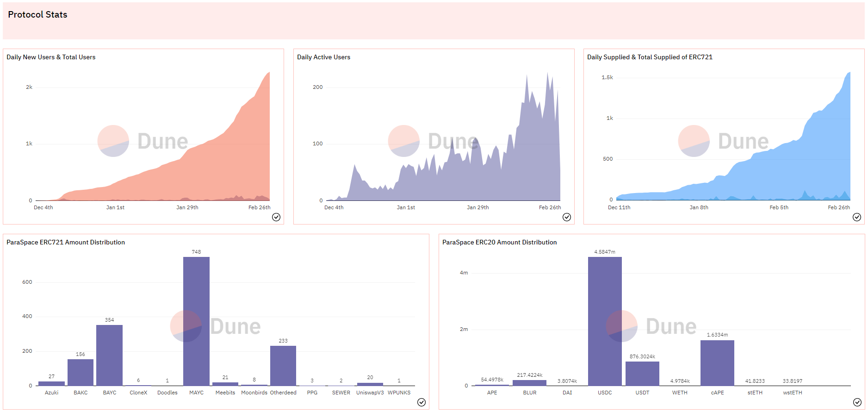Click the Otherdeed bar with value 233
Viewport: 868px width, 412px height.
[283, 366]
